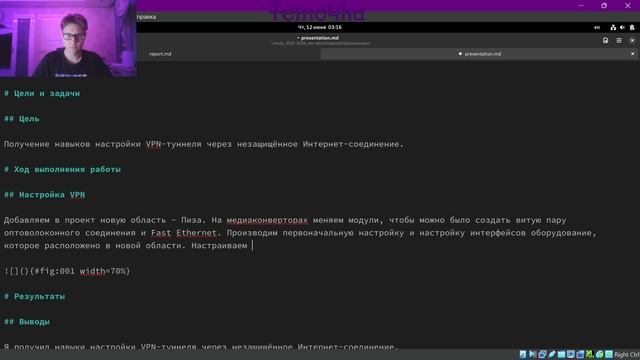Open the network status icon in top panel
Image resolution: width=640 pixels, height=360 pixels.
[613, 27]
